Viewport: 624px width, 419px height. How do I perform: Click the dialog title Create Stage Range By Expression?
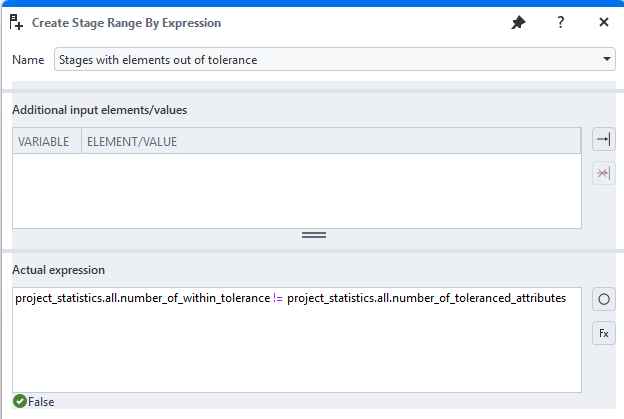[127, 23]
